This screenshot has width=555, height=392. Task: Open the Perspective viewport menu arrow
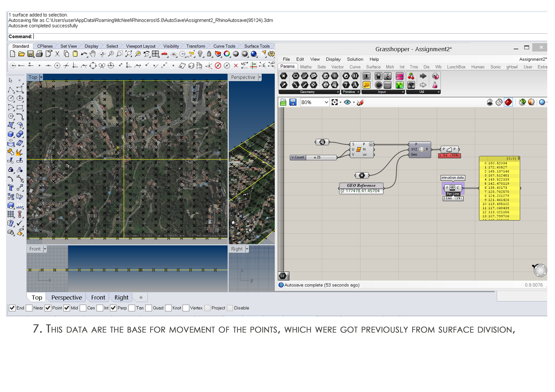pyautogui.click(x=260, y=77)
